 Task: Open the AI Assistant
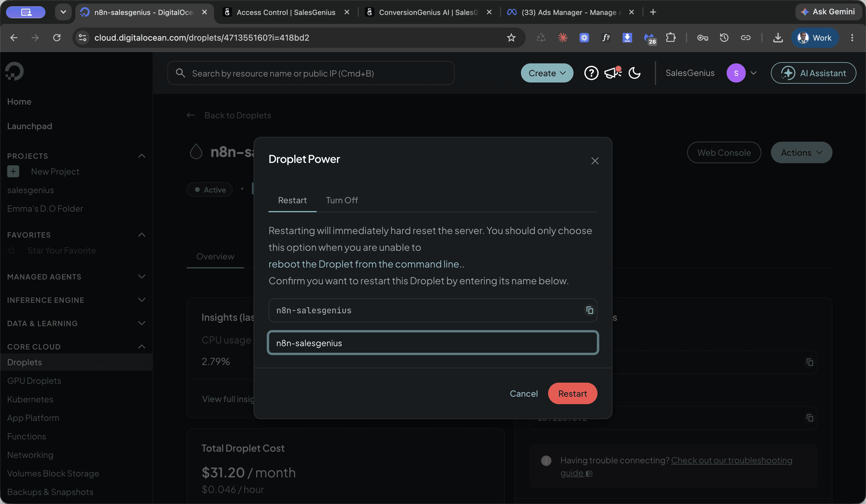point(813,73)
